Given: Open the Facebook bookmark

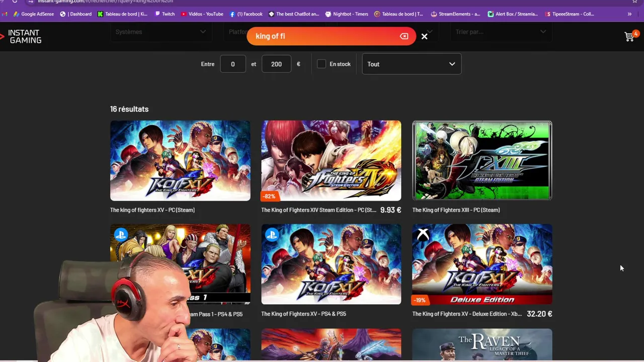Looking at the screenshot, I should (x=246, y=14).
